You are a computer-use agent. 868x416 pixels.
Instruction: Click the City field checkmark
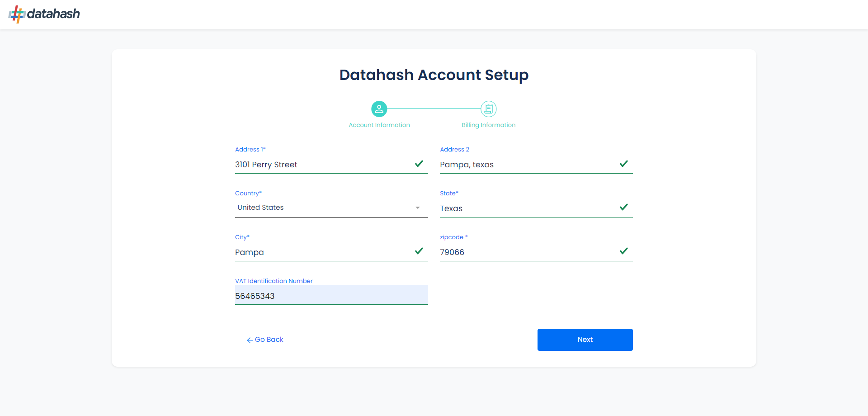(419, 251)
